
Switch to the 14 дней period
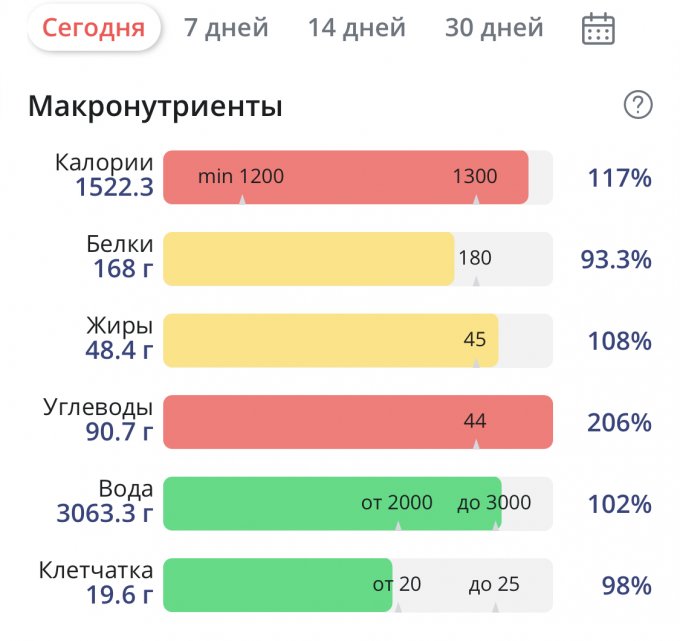(x=357, y=28)
